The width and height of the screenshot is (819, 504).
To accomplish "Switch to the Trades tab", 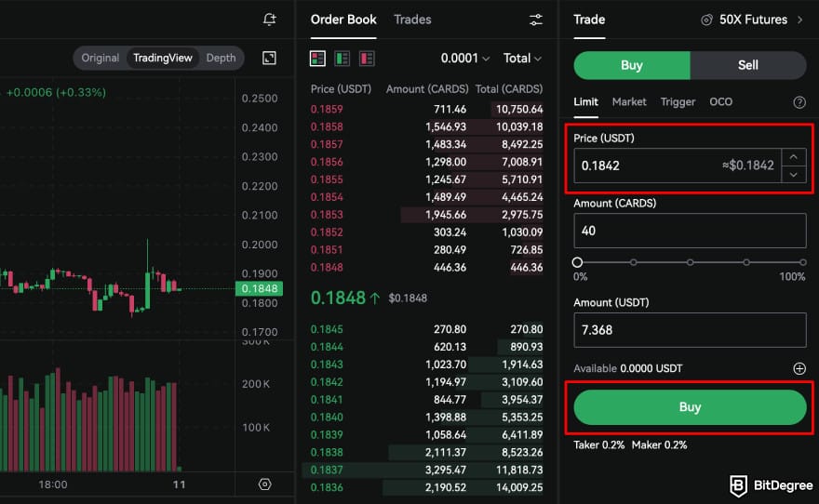I will click(412, 20).
